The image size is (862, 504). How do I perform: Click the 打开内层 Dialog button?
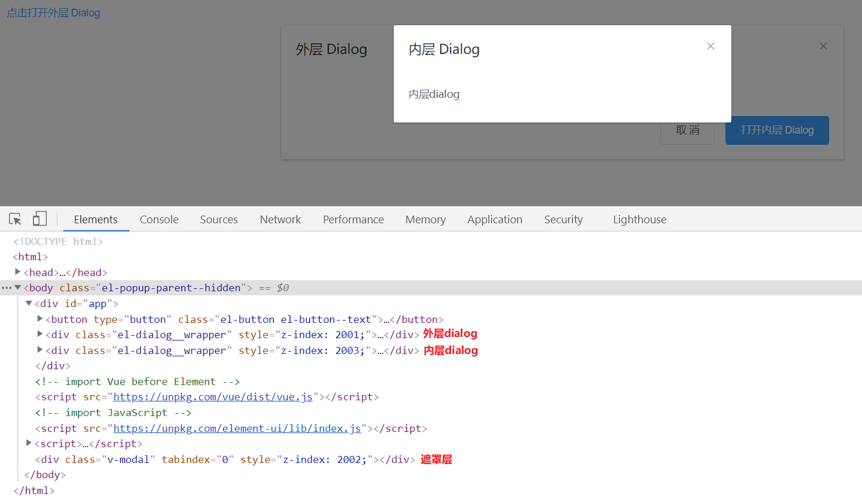point(777,130)
